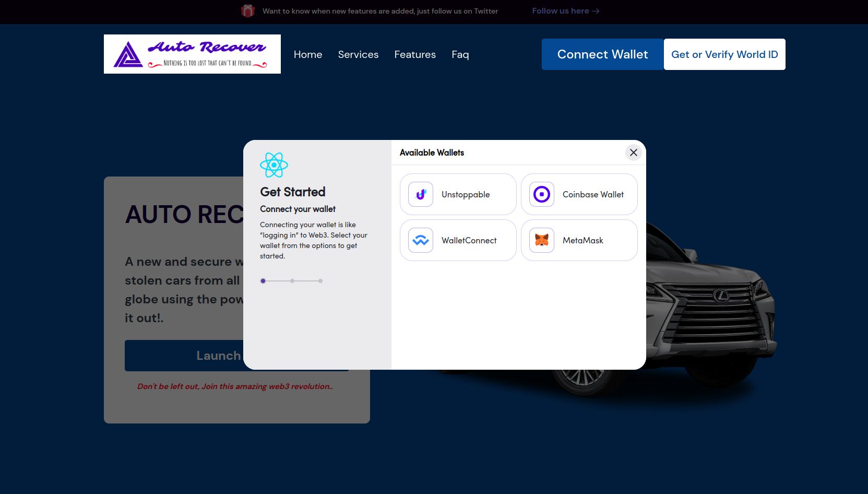Click the Available Wallets title
This screenshot has height=494, width=868.
coord(432,152)
